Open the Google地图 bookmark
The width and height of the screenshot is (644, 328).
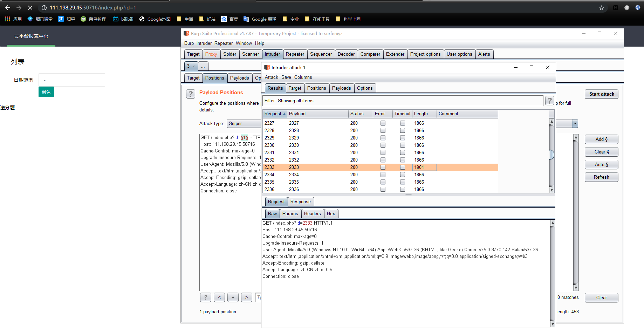tap(155, 19)
